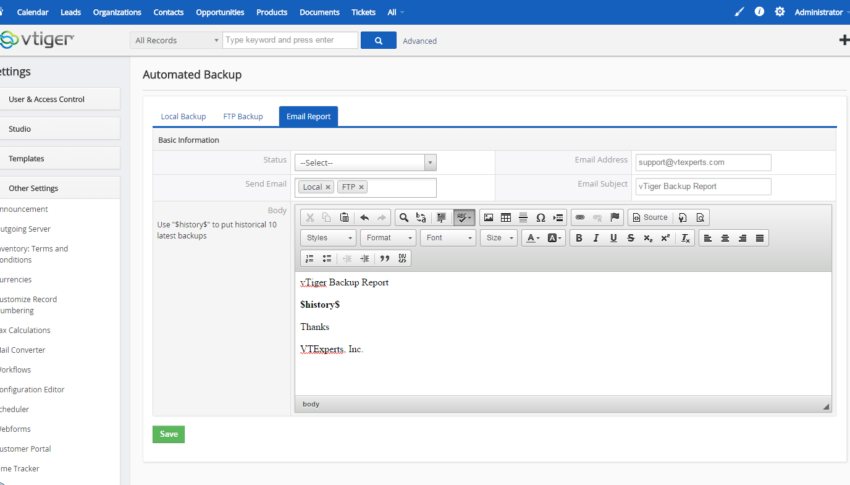
Task: Expand the Templates settings section
Action: [x=59, y=159]
